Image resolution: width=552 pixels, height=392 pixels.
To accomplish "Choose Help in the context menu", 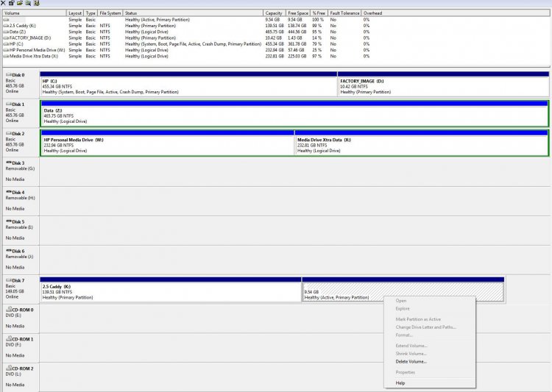I will (400, 383).
